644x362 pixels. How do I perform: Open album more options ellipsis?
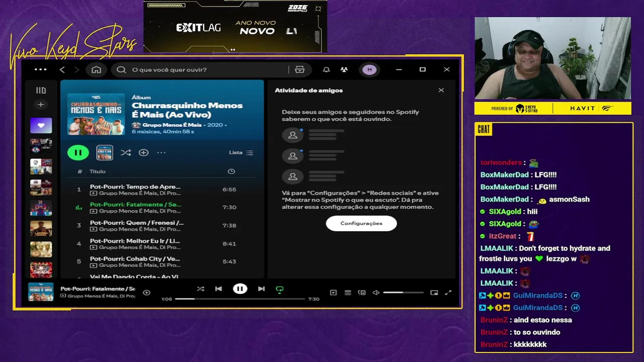pyautogui.click(x=161, y=152)
